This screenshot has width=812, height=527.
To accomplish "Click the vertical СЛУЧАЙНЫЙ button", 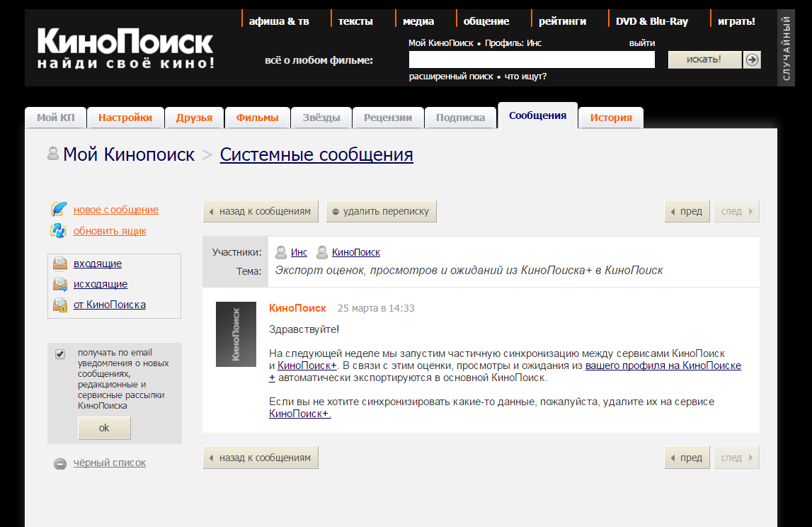I will coord(786,47).
